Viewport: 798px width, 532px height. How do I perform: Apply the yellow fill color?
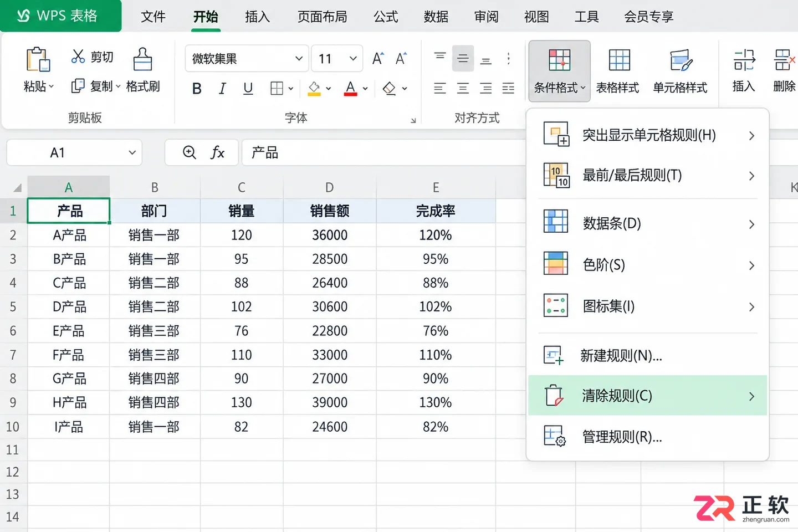coord(314,89)
